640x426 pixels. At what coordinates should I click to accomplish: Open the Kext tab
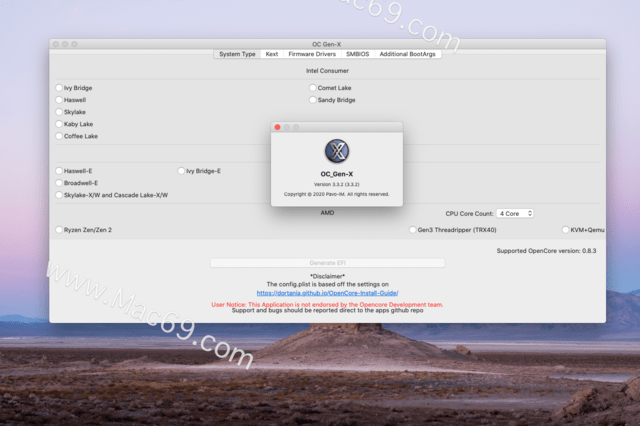(x=272, y=54)
